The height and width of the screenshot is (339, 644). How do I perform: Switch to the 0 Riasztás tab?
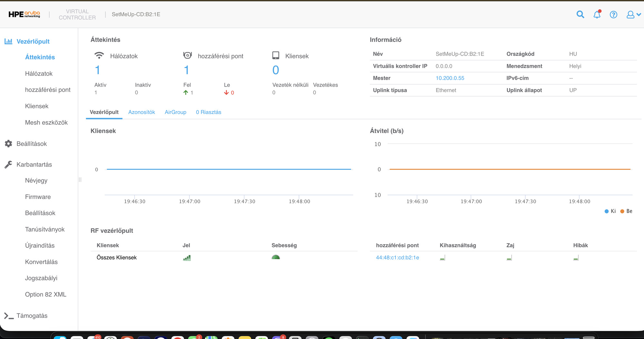coord(209,112)
